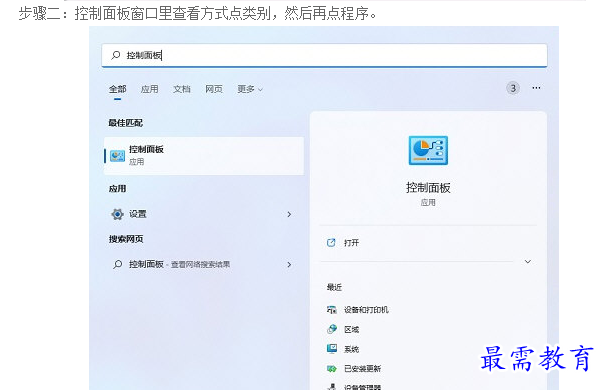Expand the web search result chevron
This screenshot has width=602, height=390.
tap(289, 264)
